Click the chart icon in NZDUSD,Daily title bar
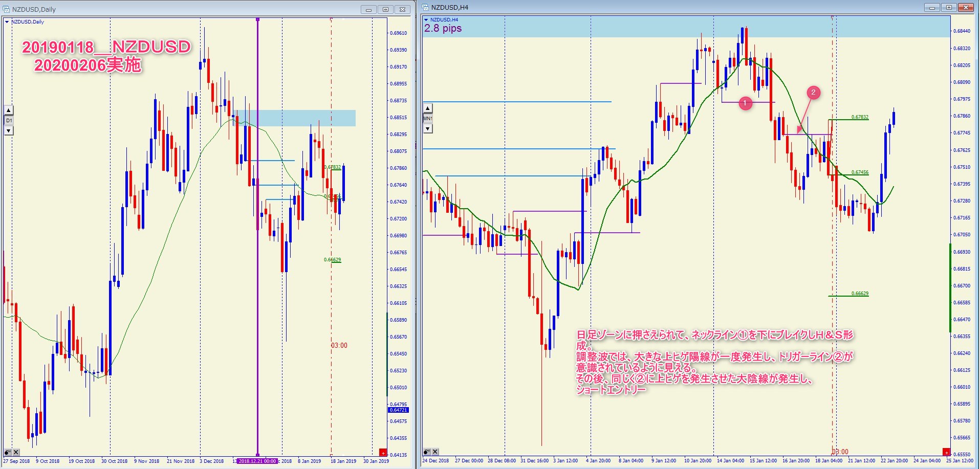 pyautogui.click(x=6, y=9)
